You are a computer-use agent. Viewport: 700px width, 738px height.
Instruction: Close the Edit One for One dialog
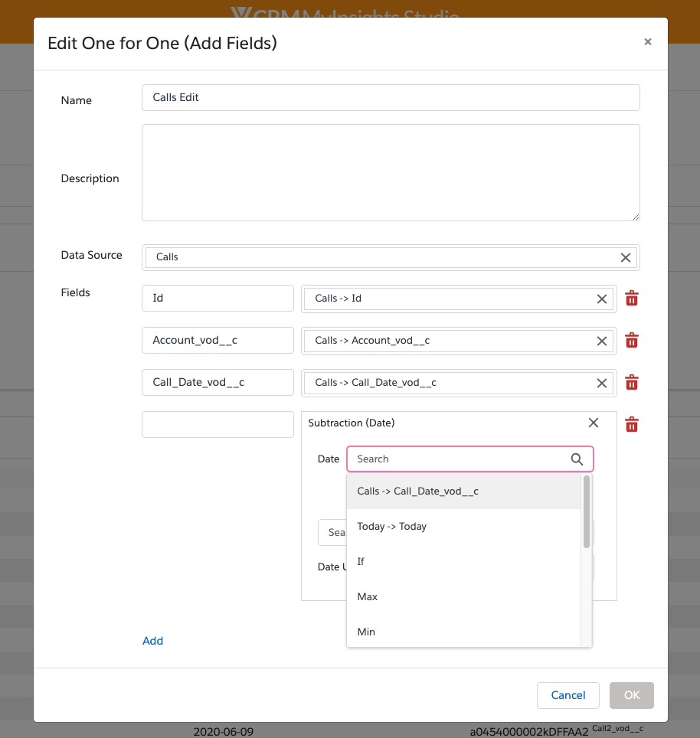point(648,42)
